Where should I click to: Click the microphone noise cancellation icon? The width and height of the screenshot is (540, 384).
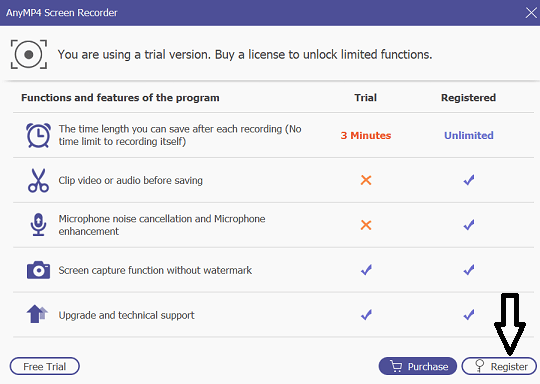click(x=38, y=225)
